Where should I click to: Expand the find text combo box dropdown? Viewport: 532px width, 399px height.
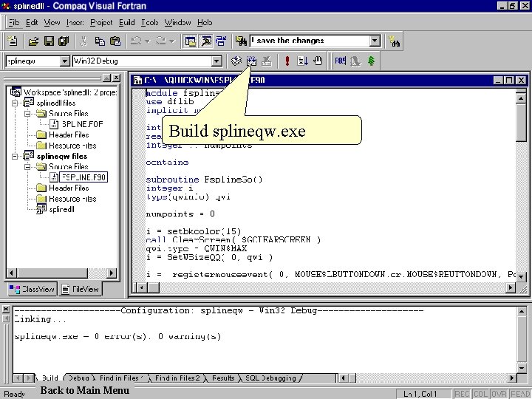(x=375, y=41)
